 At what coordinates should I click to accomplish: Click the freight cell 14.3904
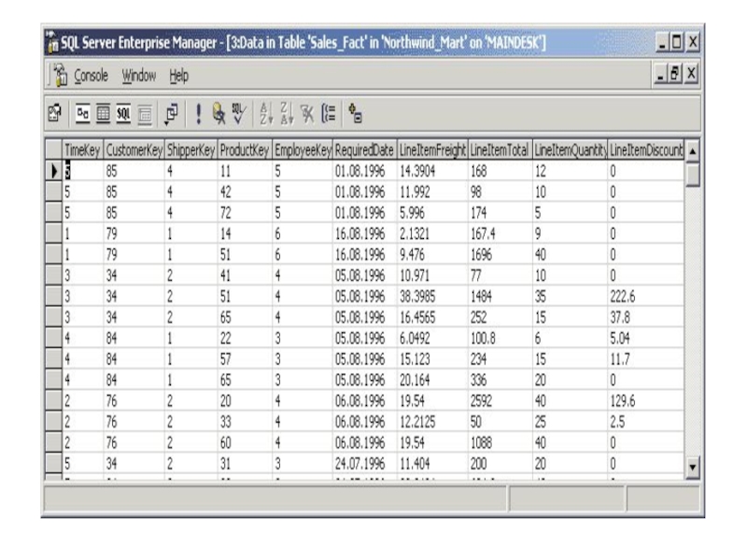[x=432, y=171]
